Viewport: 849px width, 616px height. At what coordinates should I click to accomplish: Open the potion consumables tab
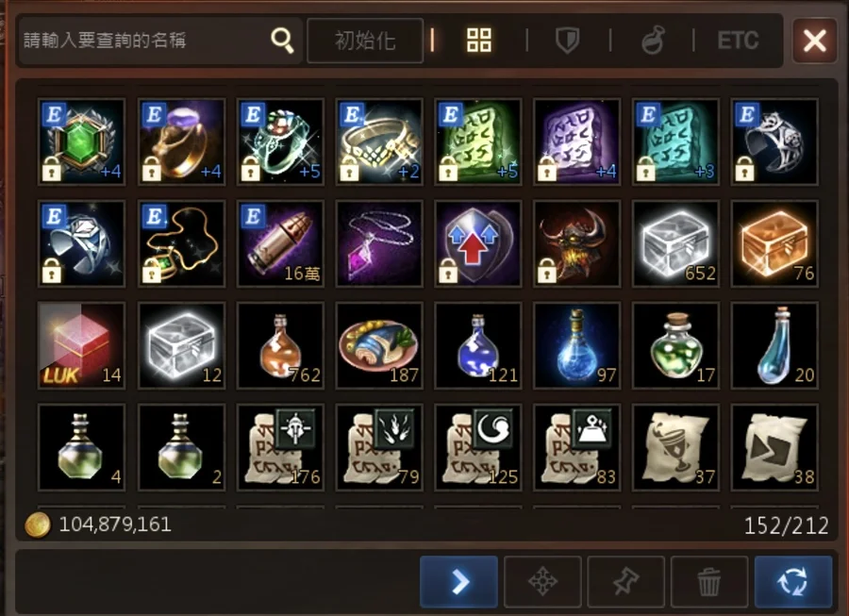point(653,41)
